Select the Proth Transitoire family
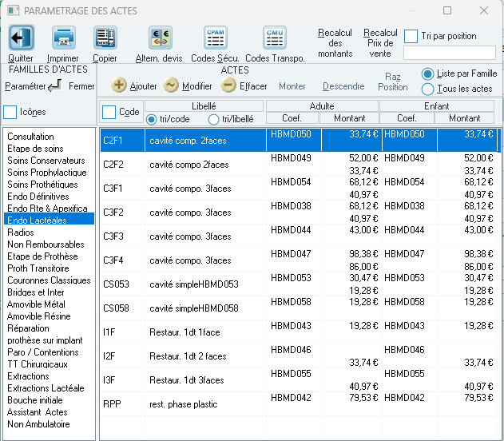 pyautogui.click(x=50, y=268)
